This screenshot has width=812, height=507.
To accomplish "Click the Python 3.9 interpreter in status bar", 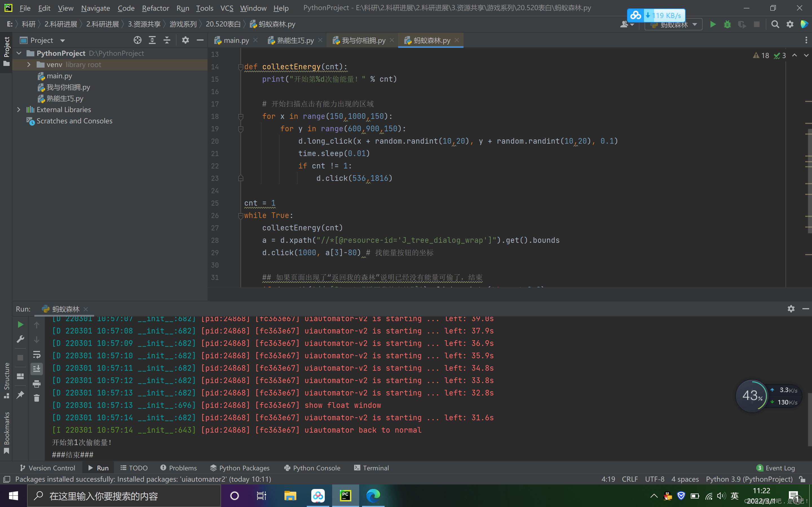I will (x=749, y=479).
